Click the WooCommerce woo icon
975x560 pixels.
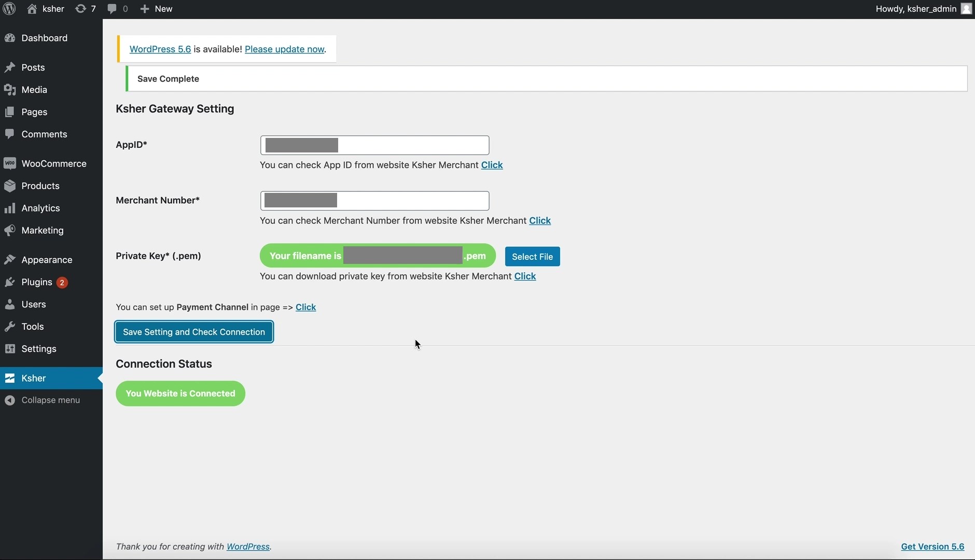click(10, 163)
